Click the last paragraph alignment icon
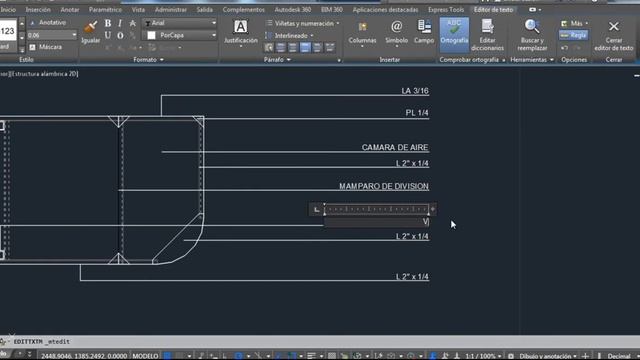 point(330,48)
